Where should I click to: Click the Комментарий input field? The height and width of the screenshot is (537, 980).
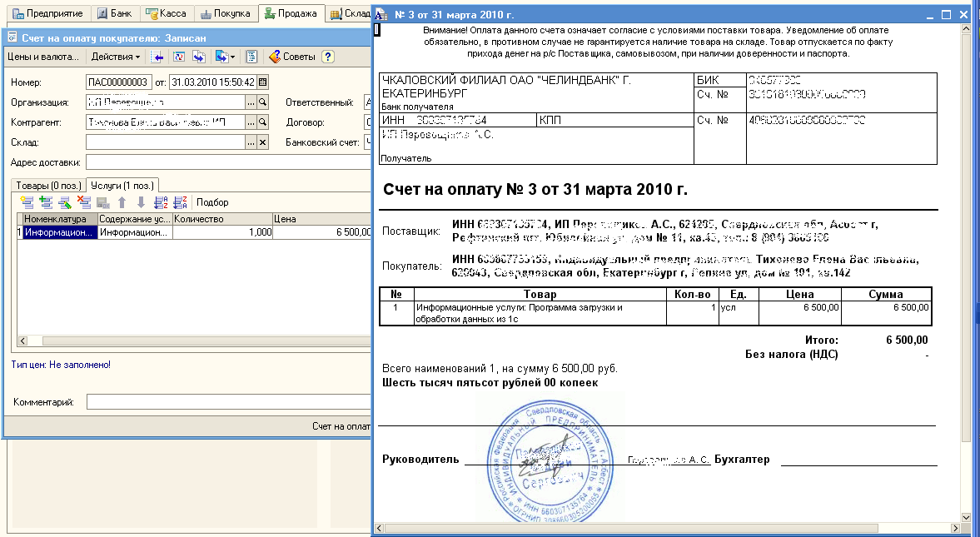[229, 402]
